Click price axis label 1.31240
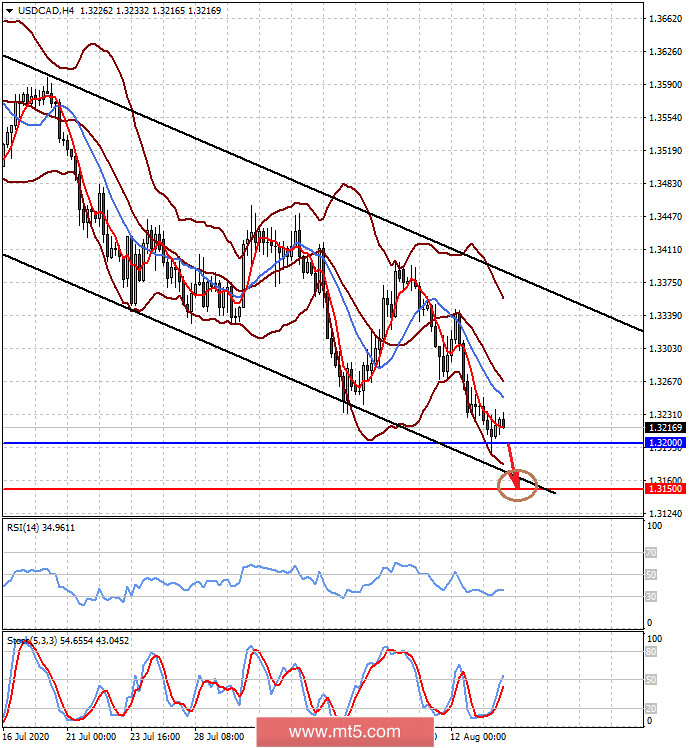 click(666, 513)
